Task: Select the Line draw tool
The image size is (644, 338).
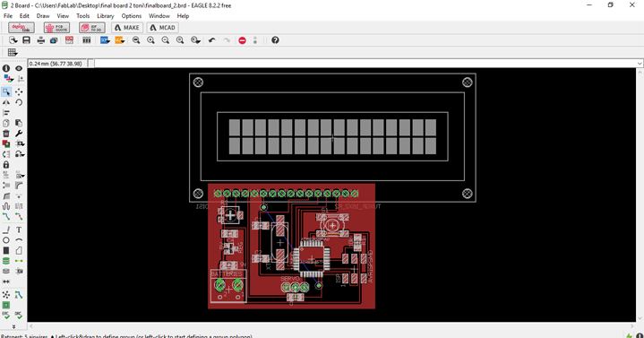Action: pyautogui.click(x=6, y=230)
